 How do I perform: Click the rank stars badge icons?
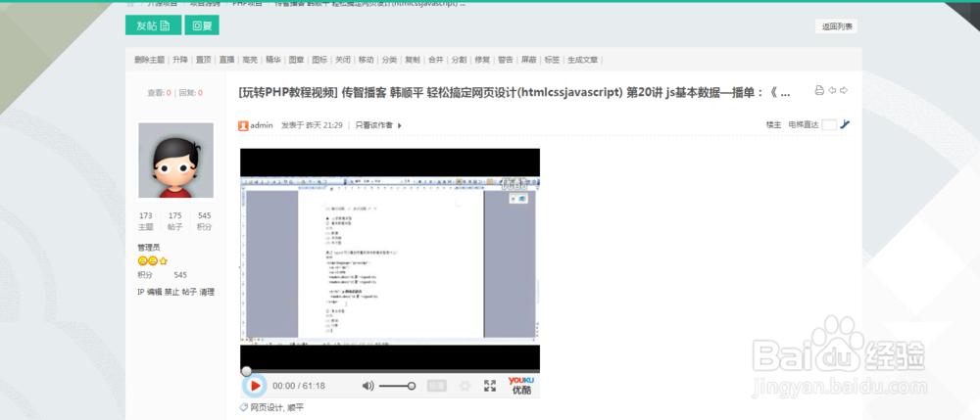[153, 261]
